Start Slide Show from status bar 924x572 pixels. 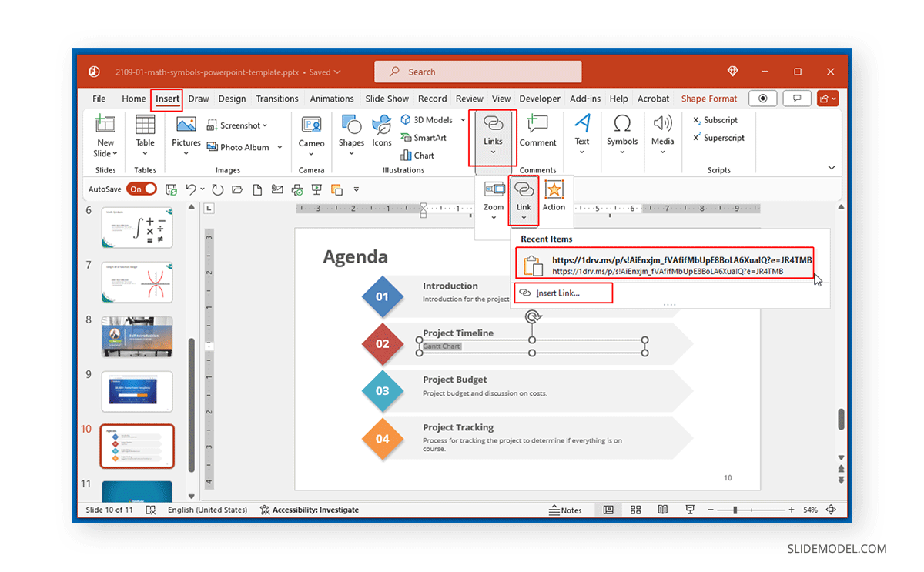pos(690,510)
